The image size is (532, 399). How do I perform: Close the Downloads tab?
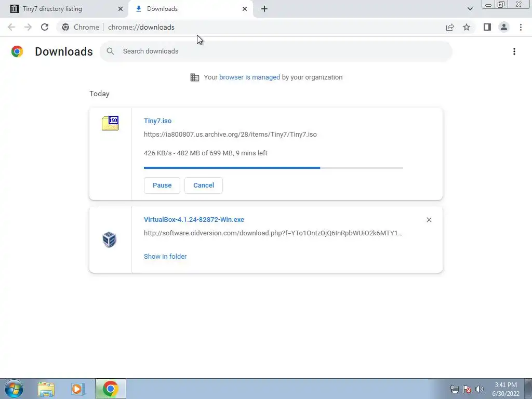pos(245,9)
